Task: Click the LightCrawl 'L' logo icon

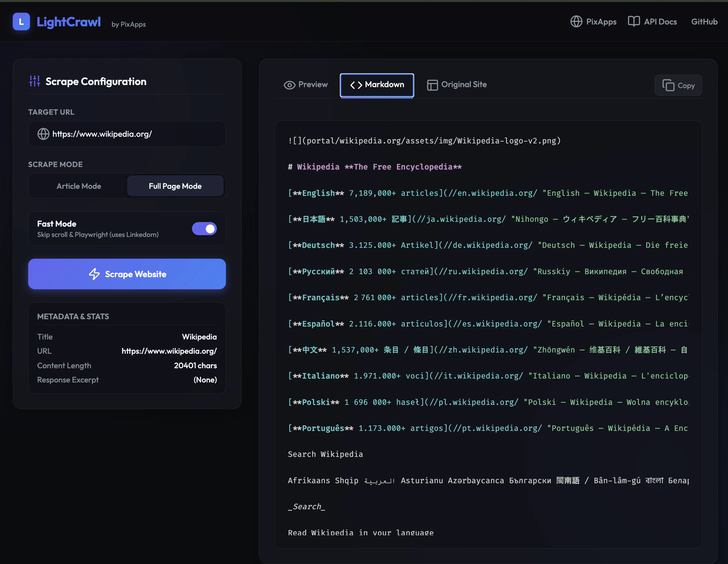Action: [x=21, y=22]
